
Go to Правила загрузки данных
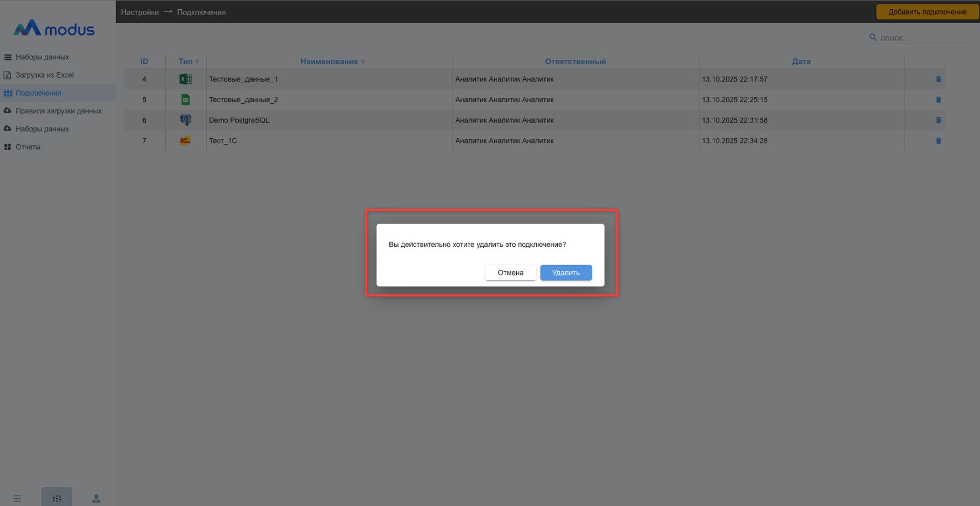[x=58, y=111]
